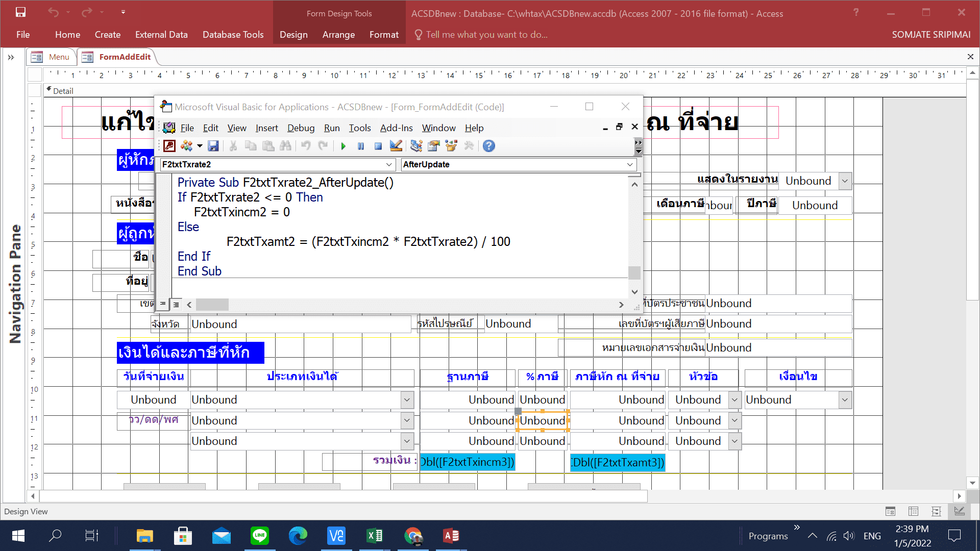This screenshot has width=980, height=551.
Task: Open the Database Tools ribbon tab
Action: click(x=233, y=35)
